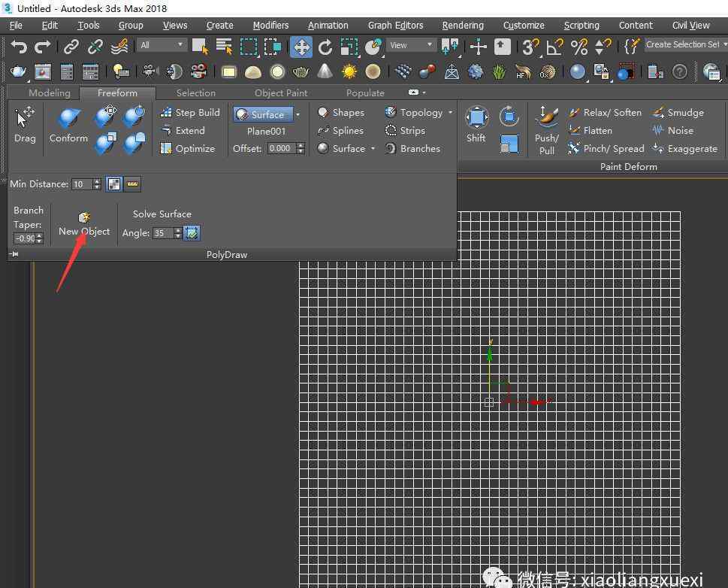Click the New Object button

84,225
